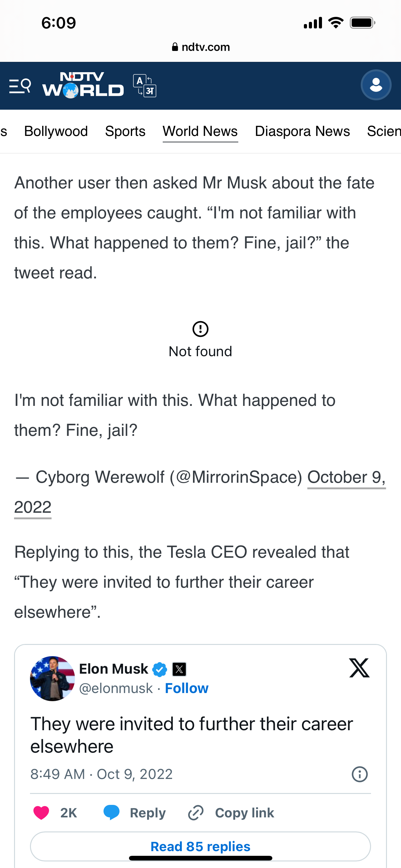Tap the tweet info circle icon
The image size is (401, 868).
coord(359,774)
